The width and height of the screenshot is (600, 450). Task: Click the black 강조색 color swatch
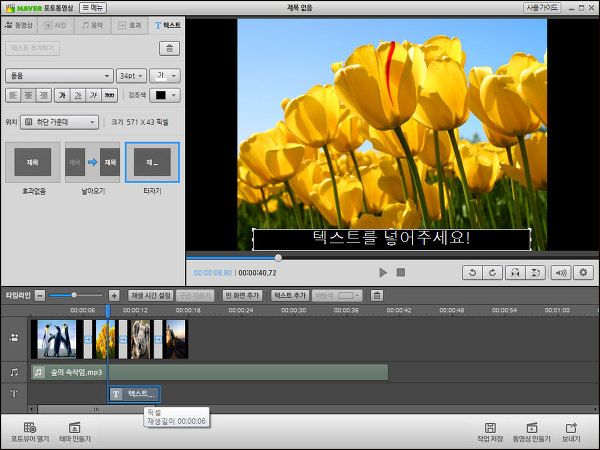160,95
